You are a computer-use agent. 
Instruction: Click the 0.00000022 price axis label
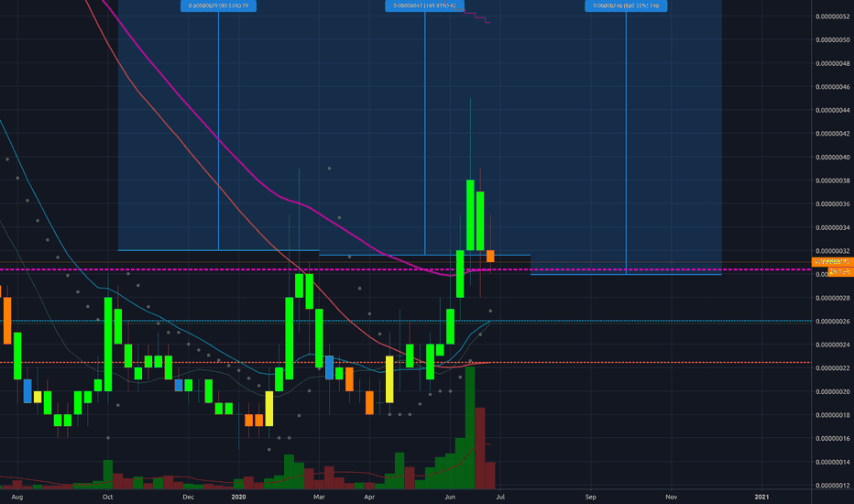(x=832, y=367)
